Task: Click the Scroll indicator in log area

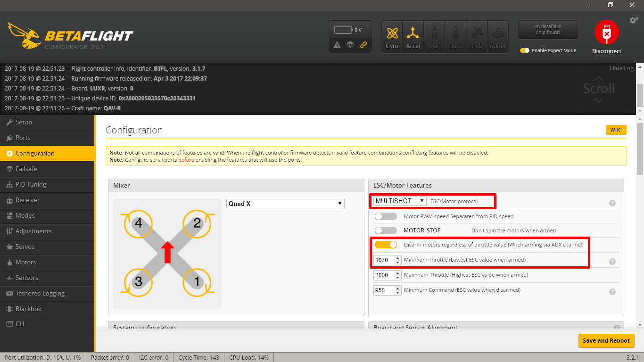Action: pyautogui.click(x=599, y=89)
